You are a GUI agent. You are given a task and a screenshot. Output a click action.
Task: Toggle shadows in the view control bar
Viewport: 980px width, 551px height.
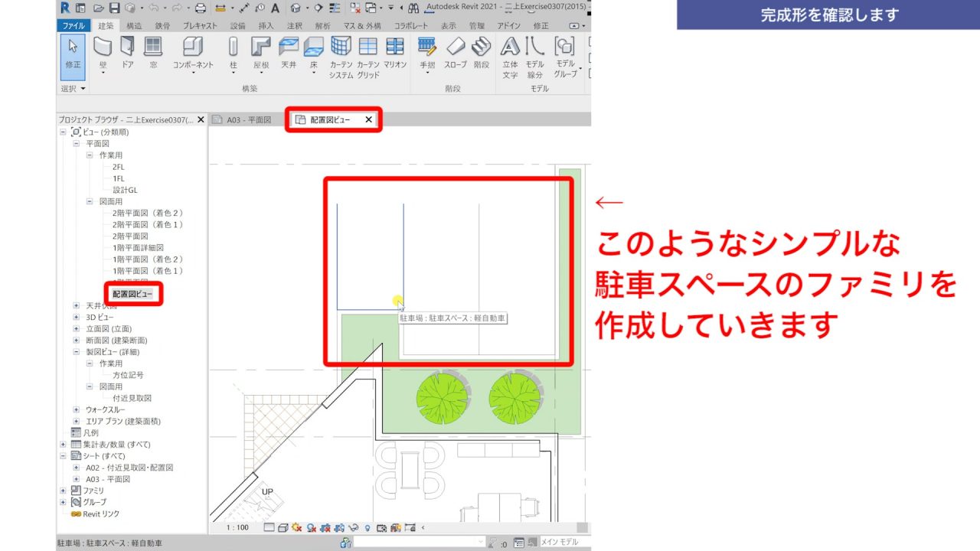[297, 527]
